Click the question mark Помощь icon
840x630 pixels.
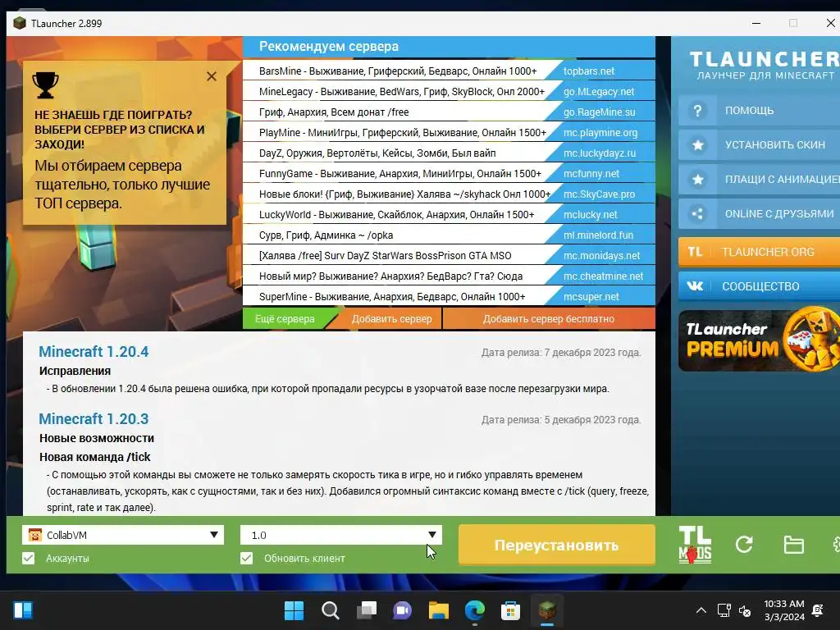[x=697, y=111]
